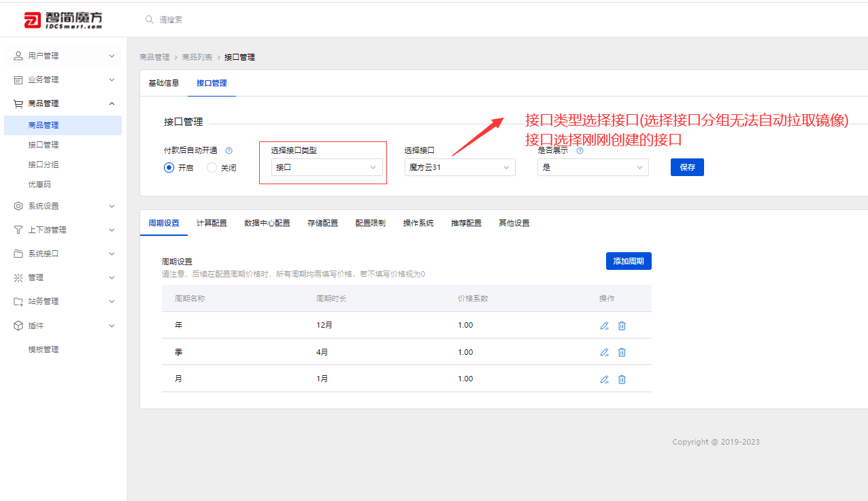Open 接口管理 in the sidebar
This screenshot has height=501, width=868.
[x=44, y=145]
